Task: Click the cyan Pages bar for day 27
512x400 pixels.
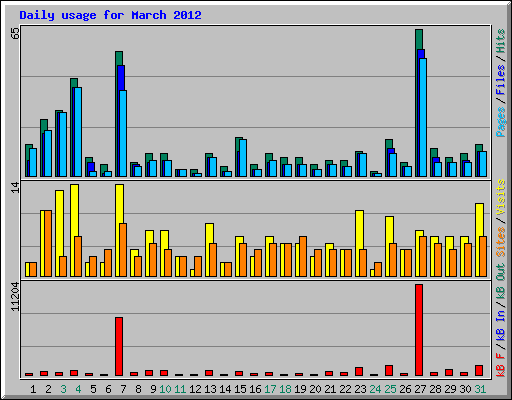Action: 423,117
